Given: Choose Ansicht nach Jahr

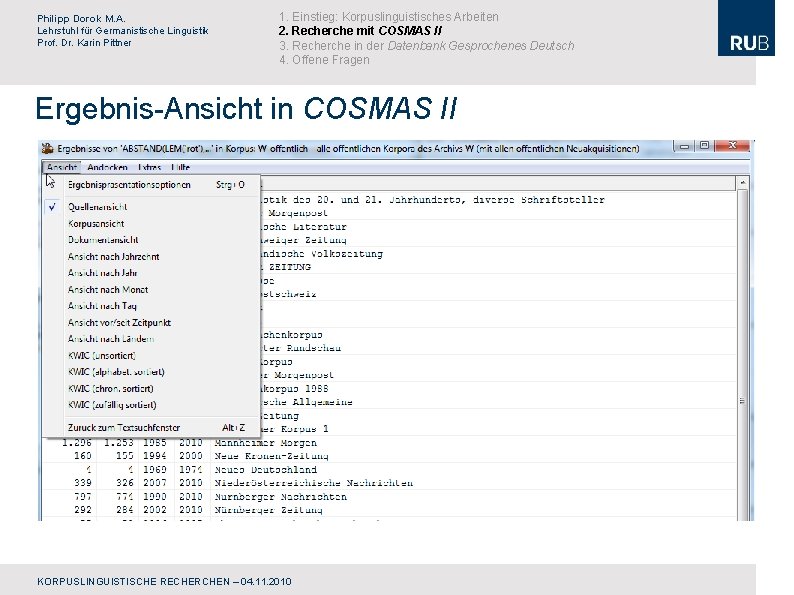Looking at the screenshot, I should (152, 273).
